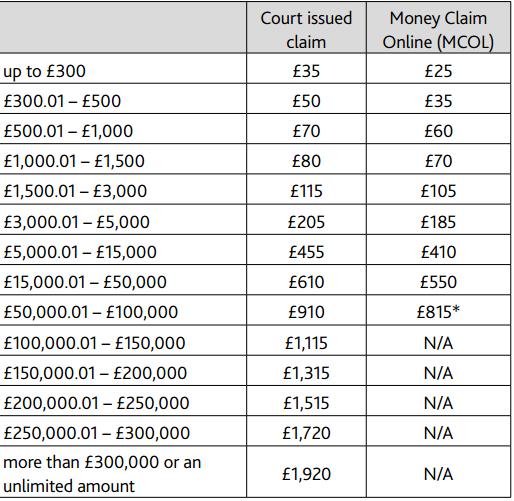Click the £115 court issued fee
Image resolution: width=514 pixels, height=501 pixels.
click(306, 191)
